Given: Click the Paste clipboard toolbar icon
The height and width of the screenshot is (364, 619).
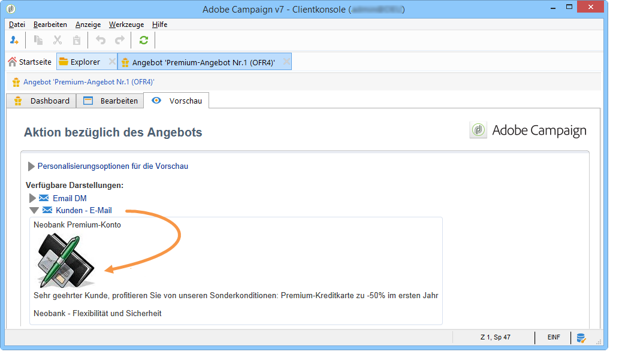Looking at the screenshot, I should pyautogui.click(x=77, y=40).
